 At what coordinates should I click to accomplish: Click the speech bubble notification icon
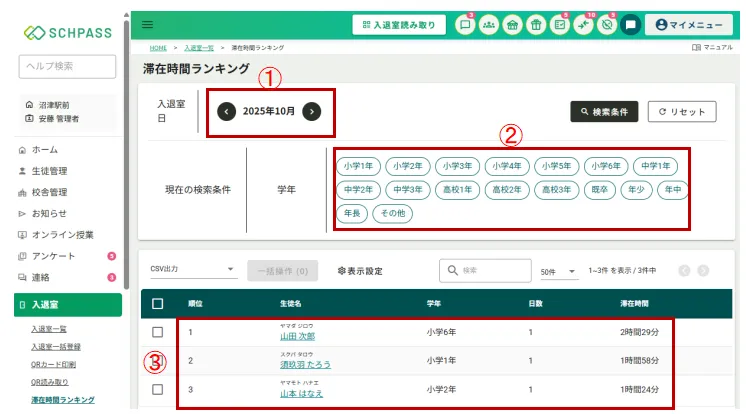click(464, 25)
